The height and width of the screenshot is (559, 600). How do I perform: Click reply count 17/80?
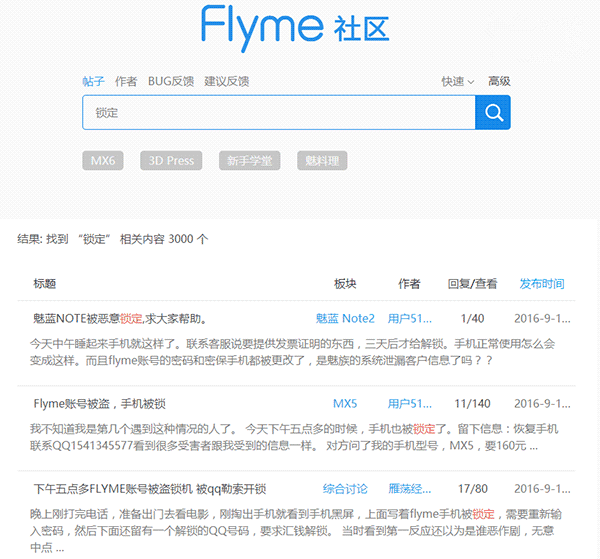pyautogui.click(x=473, y=489)
